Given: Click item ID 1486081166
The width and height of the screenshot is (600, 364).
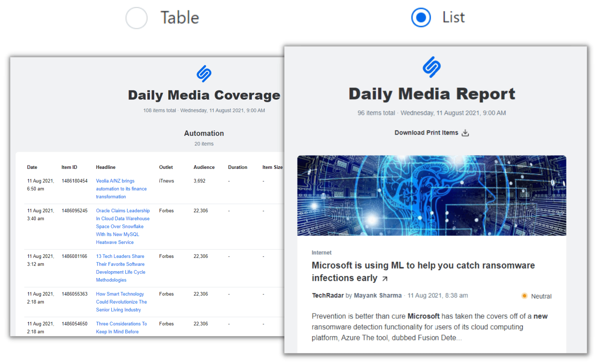Looking at the screenshot, I should [75, 256].
